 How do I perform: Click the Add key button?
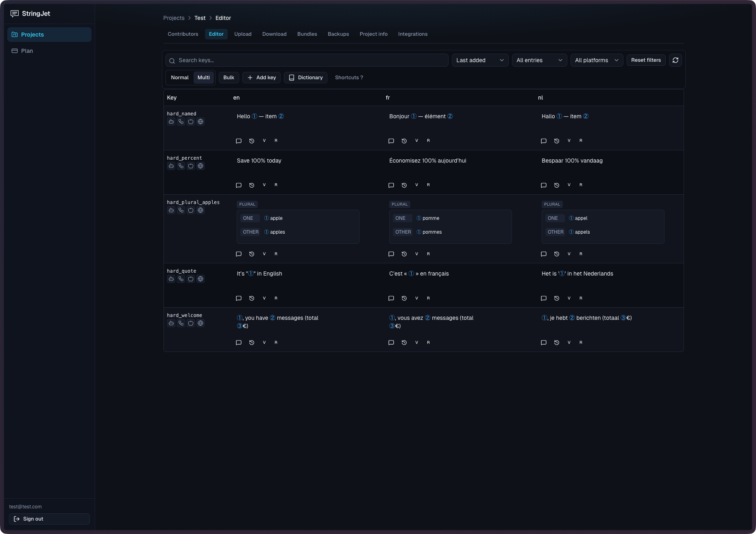(x=261, y=78)
